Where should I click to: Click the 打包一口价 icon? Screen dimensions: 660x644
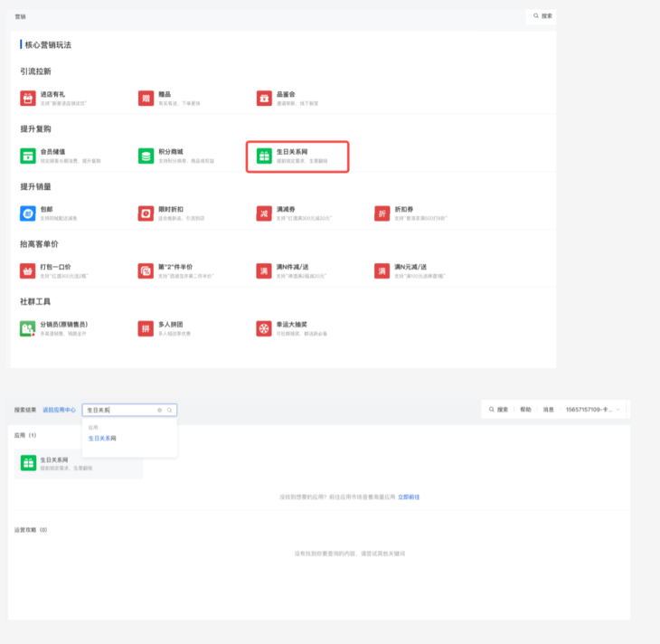[27, 270]
